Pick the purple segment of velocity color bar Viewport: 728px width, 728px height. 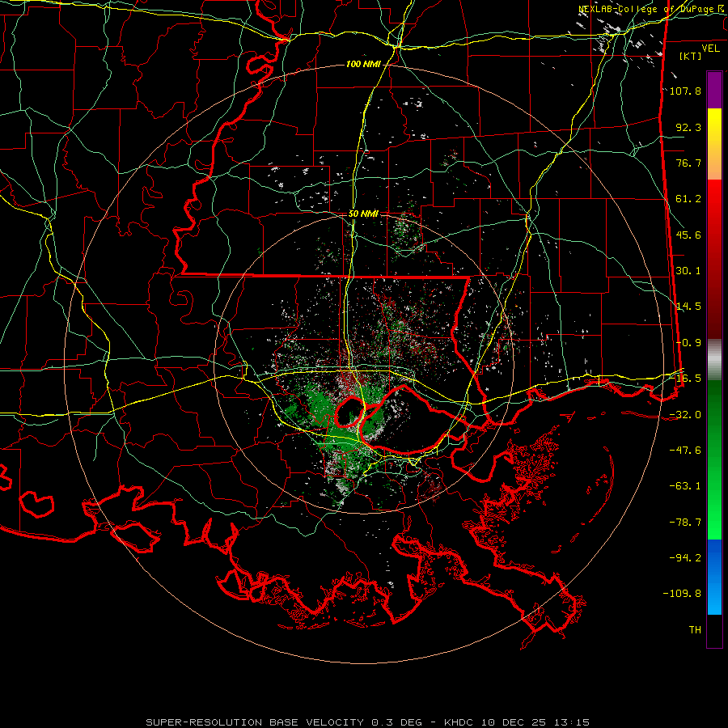point(714,90)
